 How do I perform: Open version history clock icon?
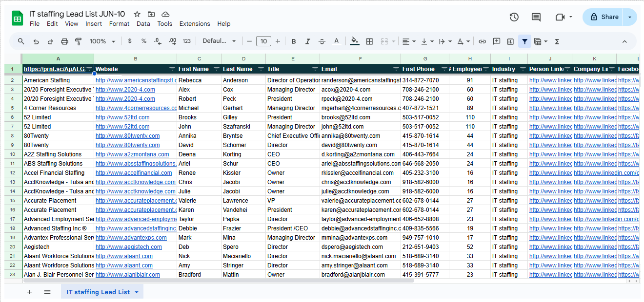[x=514, y=17]
